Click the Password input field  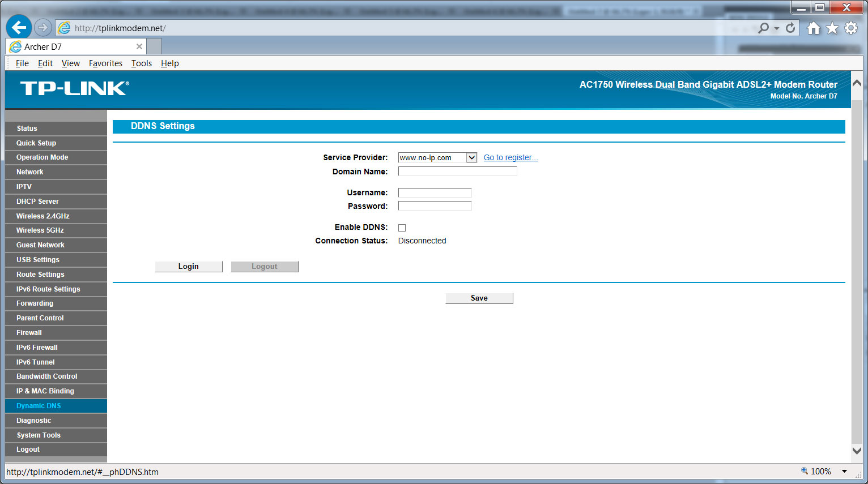click(x=435, y=206)
